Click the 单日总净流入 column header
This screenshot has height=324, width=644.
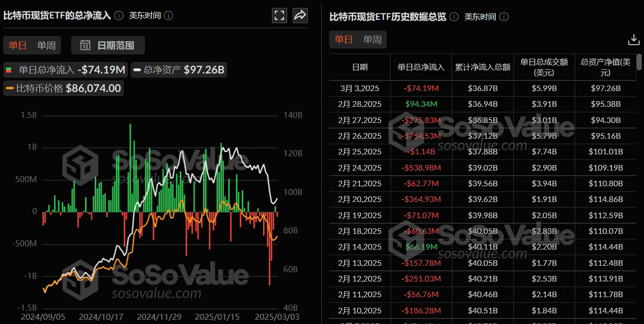coord(421,67)
